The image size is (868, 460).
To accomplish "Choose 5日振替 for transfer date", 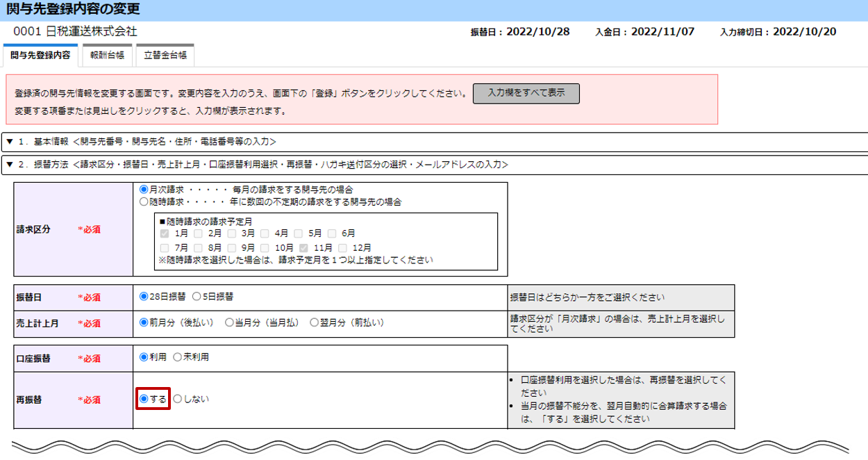I will tap(197, 296).
